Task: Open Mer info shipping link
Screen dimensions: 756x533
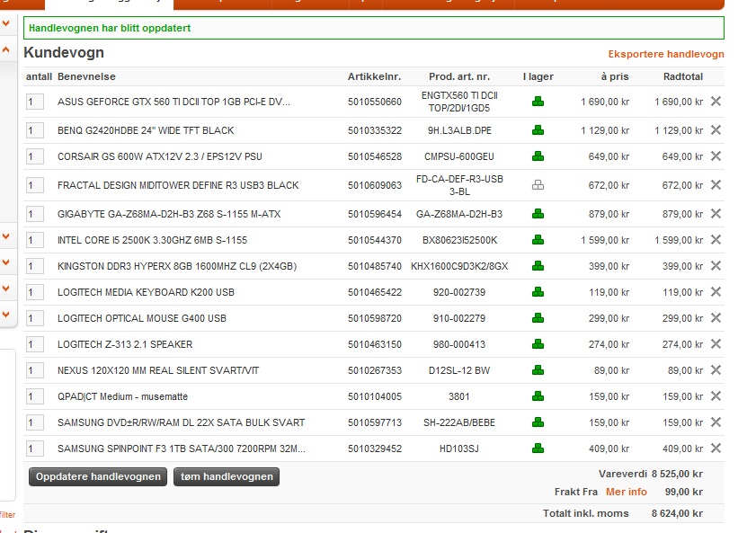Action: 627,492
